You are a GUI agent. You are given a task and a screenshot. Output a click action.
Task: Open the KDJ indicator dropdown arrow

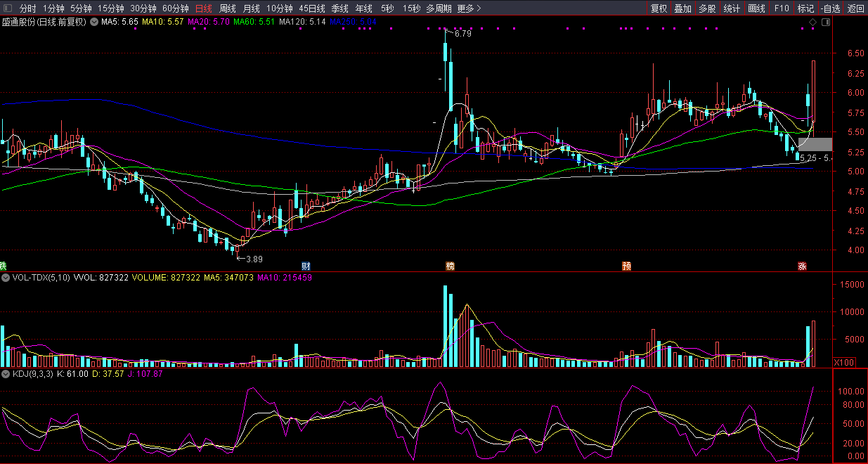click(6, 374)
